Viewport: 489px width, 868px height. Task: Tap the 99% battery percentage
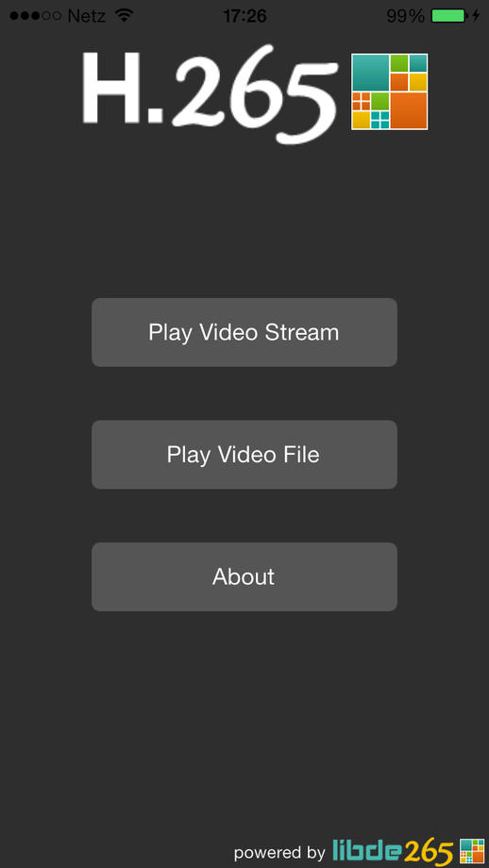coord(405,15)
